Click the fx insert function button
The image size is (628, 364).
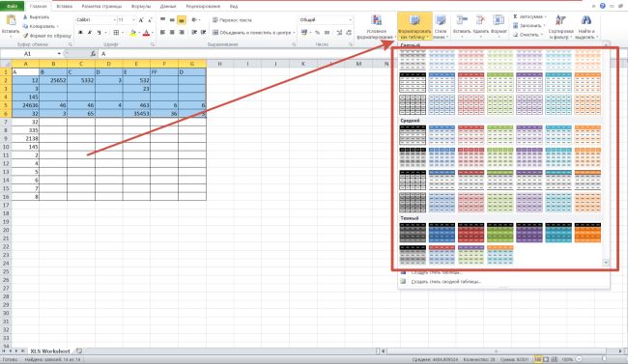point(93,54)
